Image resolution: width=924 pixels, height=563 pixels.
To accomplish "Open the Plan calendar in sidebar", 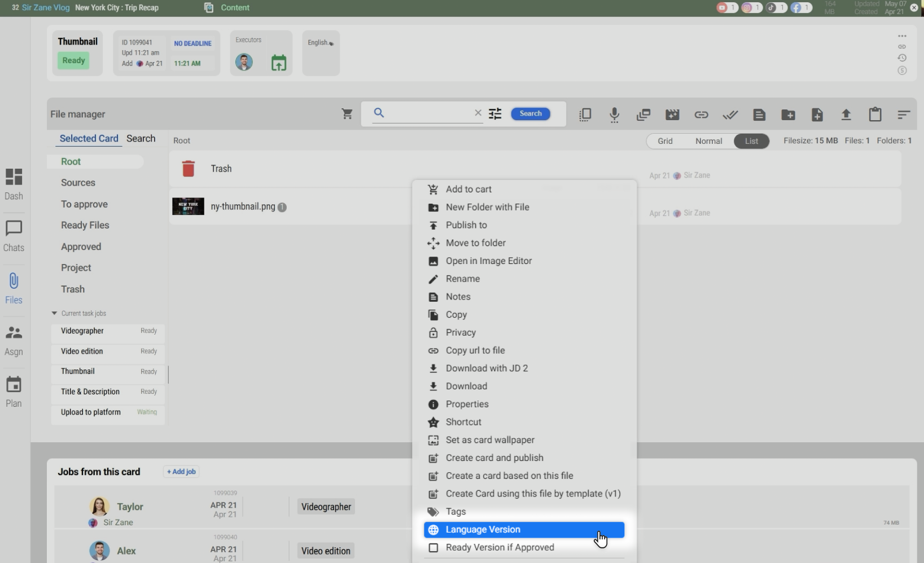I will tap(14, 392).
